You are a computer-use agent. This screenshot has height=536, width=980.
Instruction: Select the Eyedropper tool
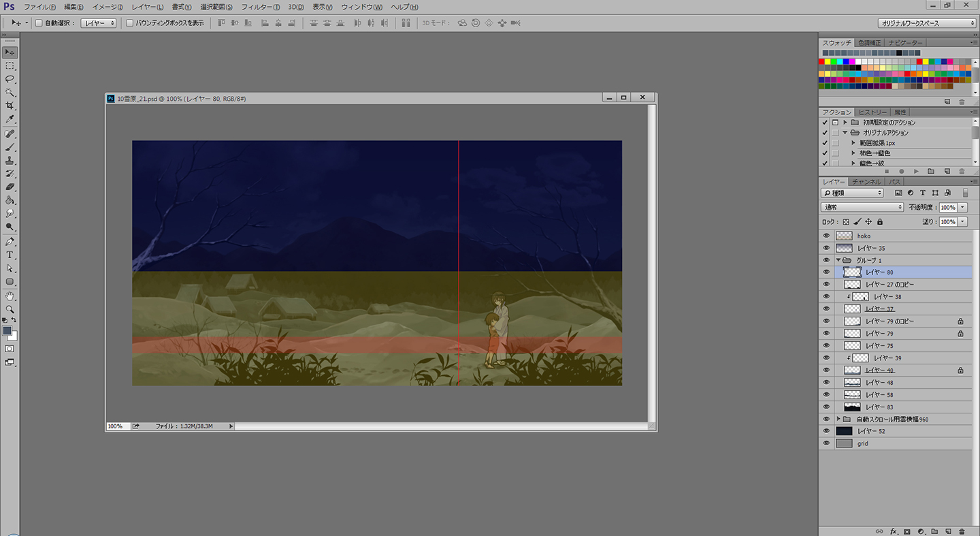[10, 119]
